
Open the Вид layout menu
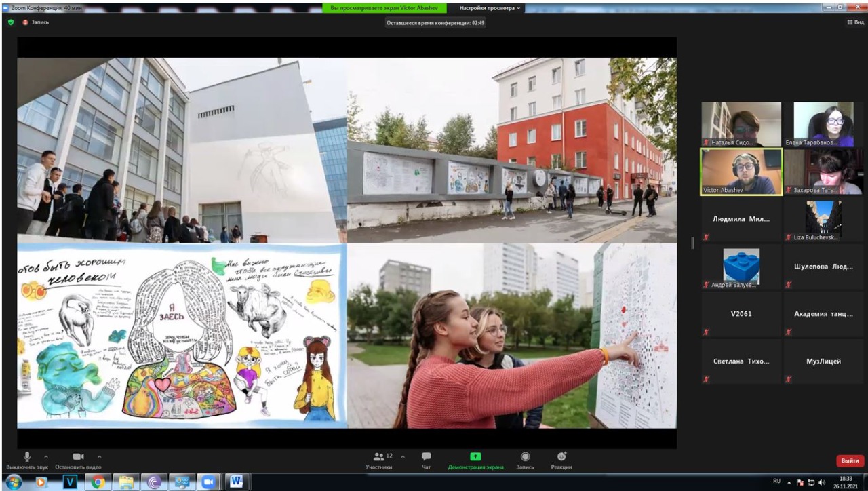pos(855,22)
